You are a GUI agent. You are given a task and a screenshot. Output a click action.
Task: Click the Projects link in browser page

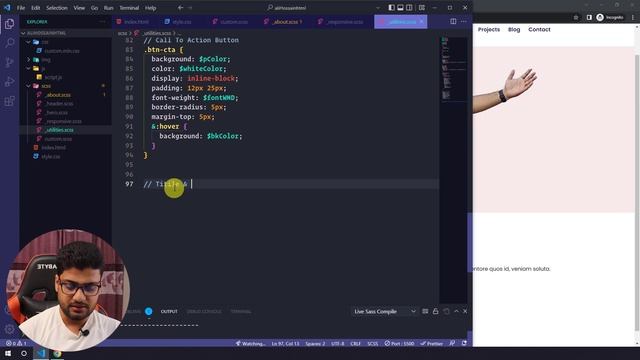click(489, 29)
